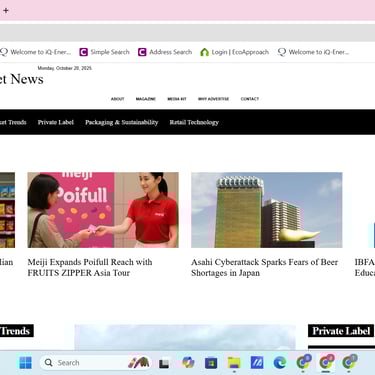Select WHY ADVERTISE in top menu
This screenshot has width=375, height=375.
[x=213, y=99]
